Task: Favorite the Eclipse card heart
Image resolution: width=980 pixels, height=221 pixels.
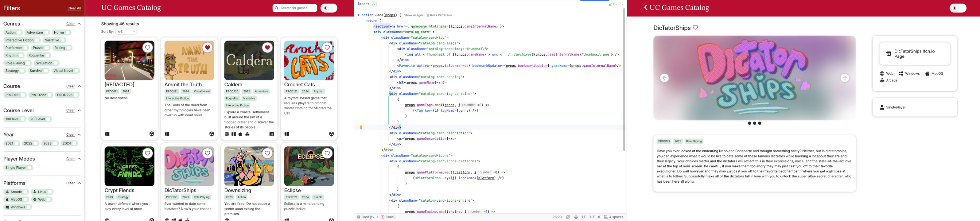Action: (x=327, y=153)
